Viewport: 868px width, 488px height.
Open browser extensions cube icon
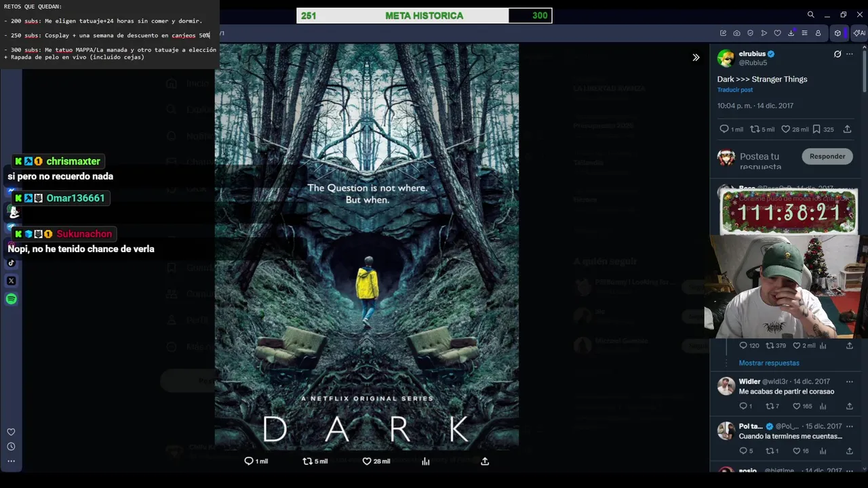(x=837, y=33)
